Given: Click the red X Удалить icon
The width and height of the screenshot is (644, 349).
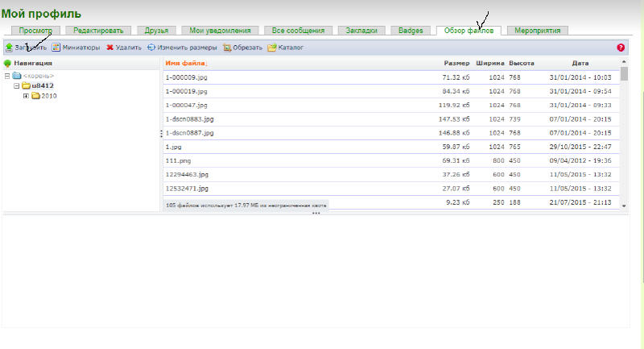Looking at the screenshot, I should 109,48.
